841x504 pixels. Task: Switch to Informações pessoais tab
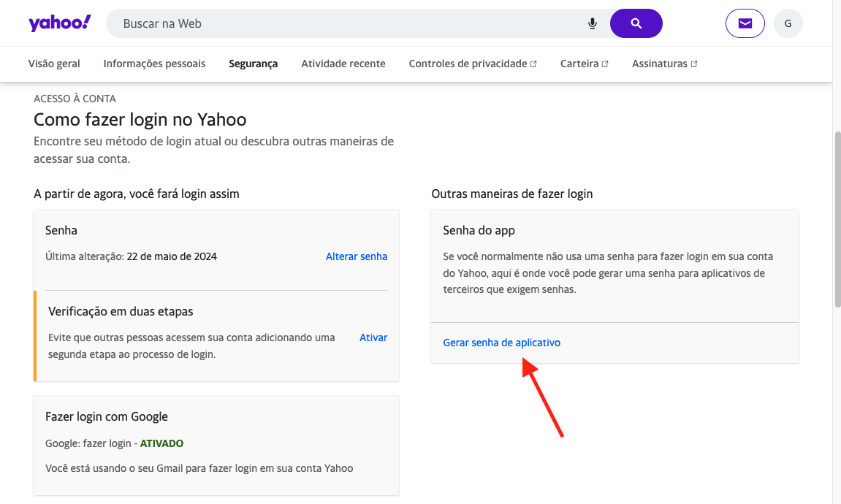coord(154,64)
